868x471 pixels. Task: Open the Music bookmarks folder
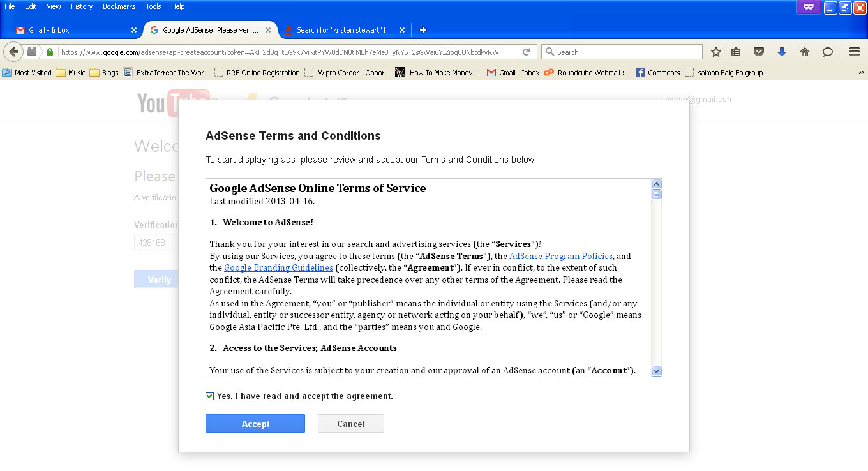click(x=70, y=73)
